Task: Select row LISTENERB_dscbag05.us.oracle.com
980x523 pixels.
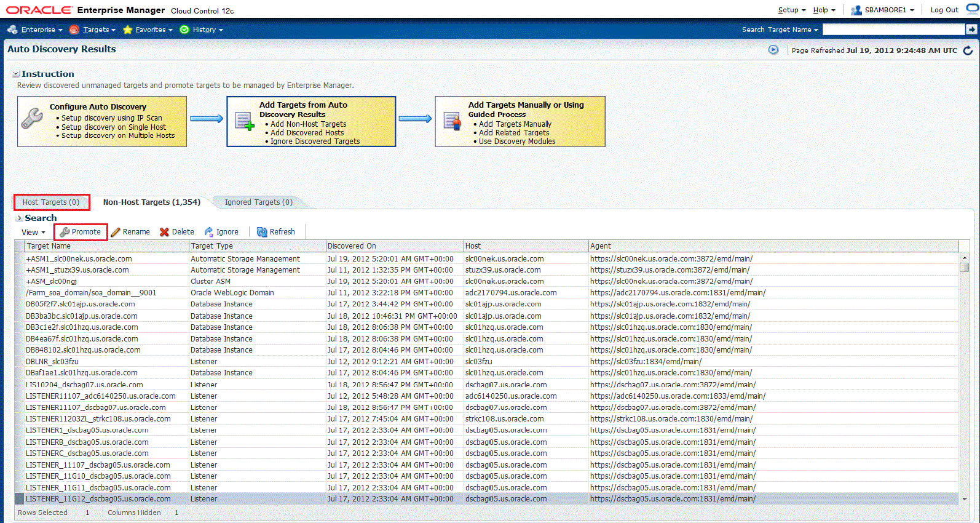Action: point(486,442)
